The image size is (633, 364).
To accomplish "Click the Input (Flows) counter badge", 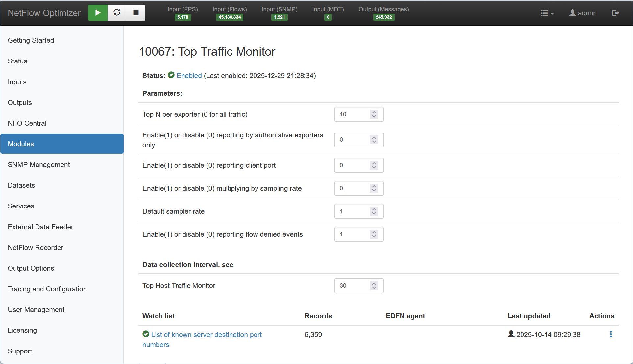I will click(230, 17).
